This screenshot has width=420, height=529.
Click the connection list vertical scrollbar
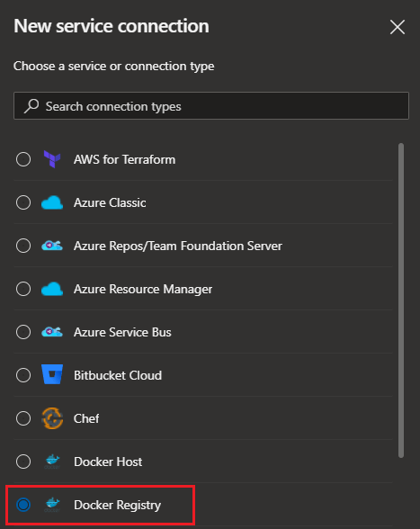[x=401, y=300]
